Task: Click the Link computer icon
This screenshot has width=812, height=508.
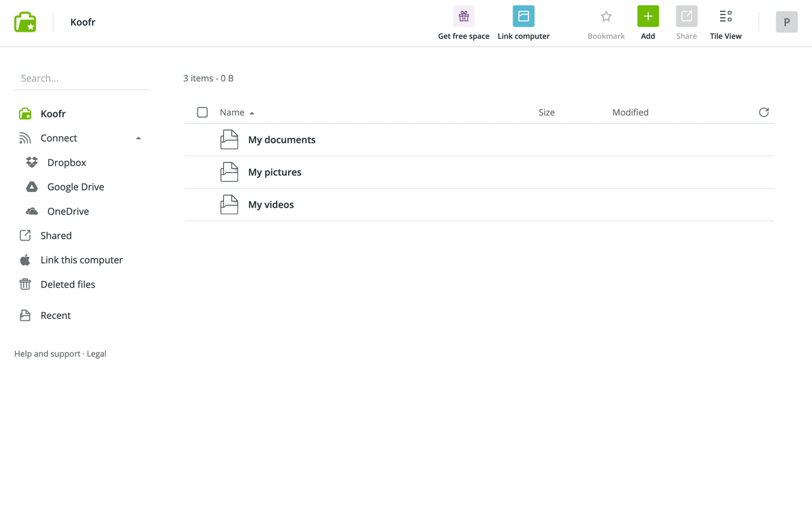Action: [523, 17]
